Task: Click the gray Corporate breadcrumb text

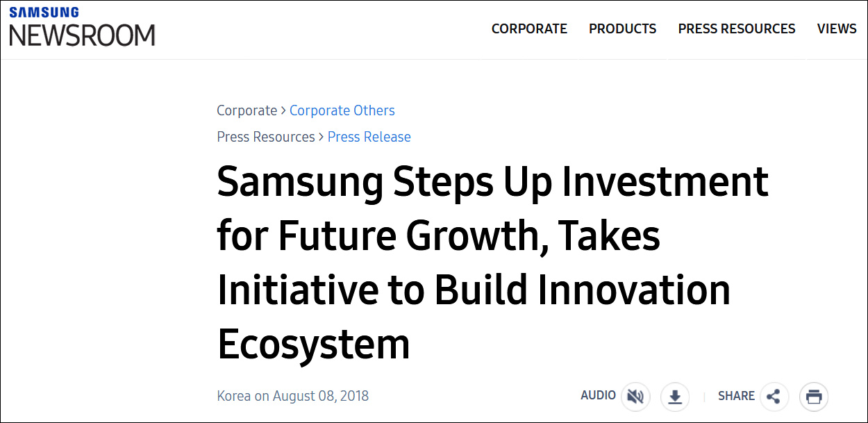Action: point(247,110)
